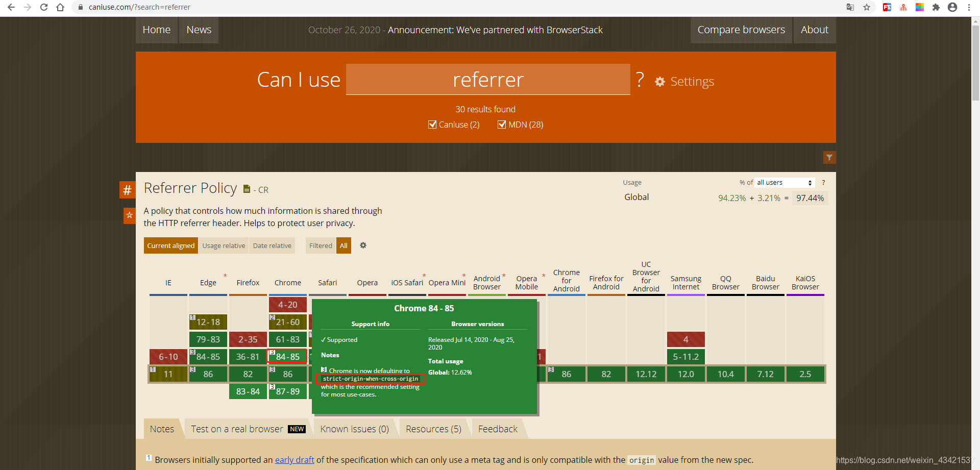The width and height of the screenshot is (980, 470).
Task: Select Baidu Browser 7.12 cell
Action: [766, 374]
